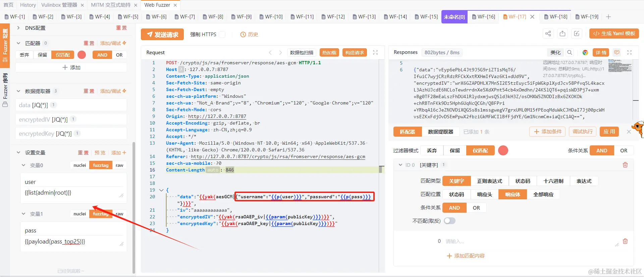Collapse 变量0 entry
The image size is (644, 277).
pos(23,165)
